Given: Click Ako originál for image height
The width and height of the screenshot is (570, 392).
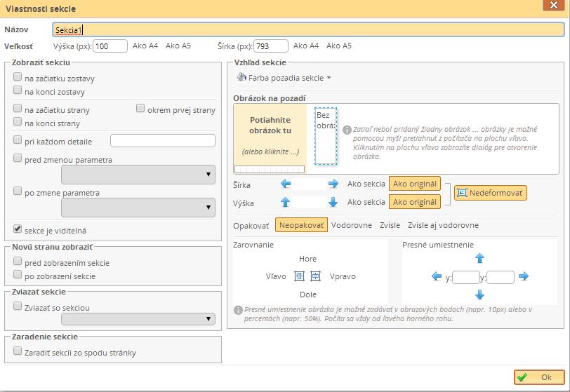Looking at the screenshot, I should click(x=415, y=202).
